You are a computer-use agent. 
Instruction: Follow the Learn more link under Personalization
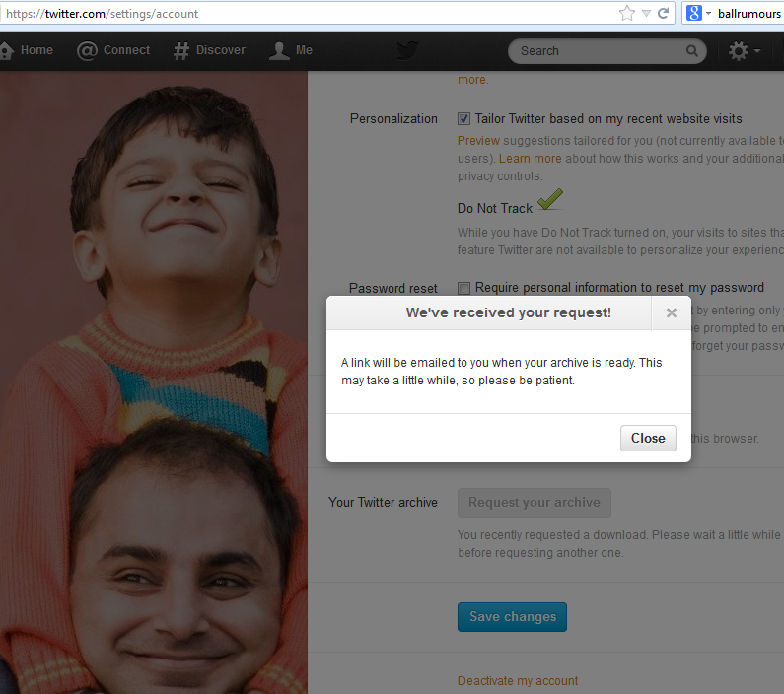pyautogui.click(x=531, y=159)
